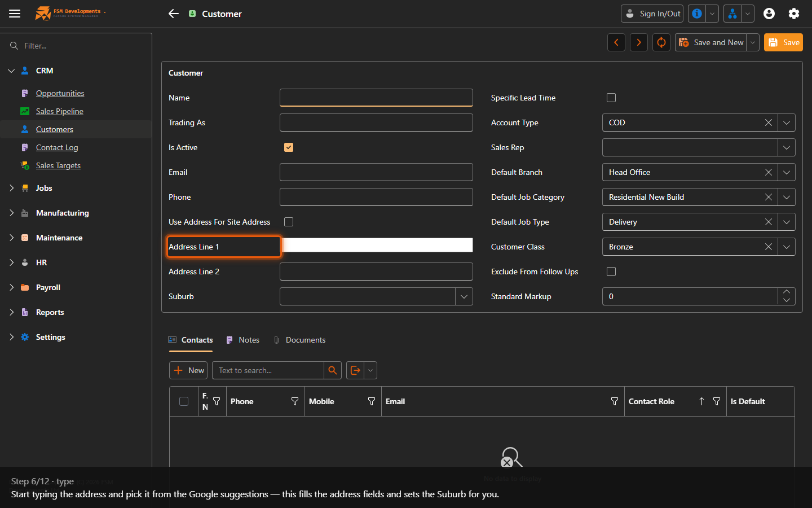Go to previous record arrow
The width and height of the screenshot is (812, 508).
click(x=616, y=42)
